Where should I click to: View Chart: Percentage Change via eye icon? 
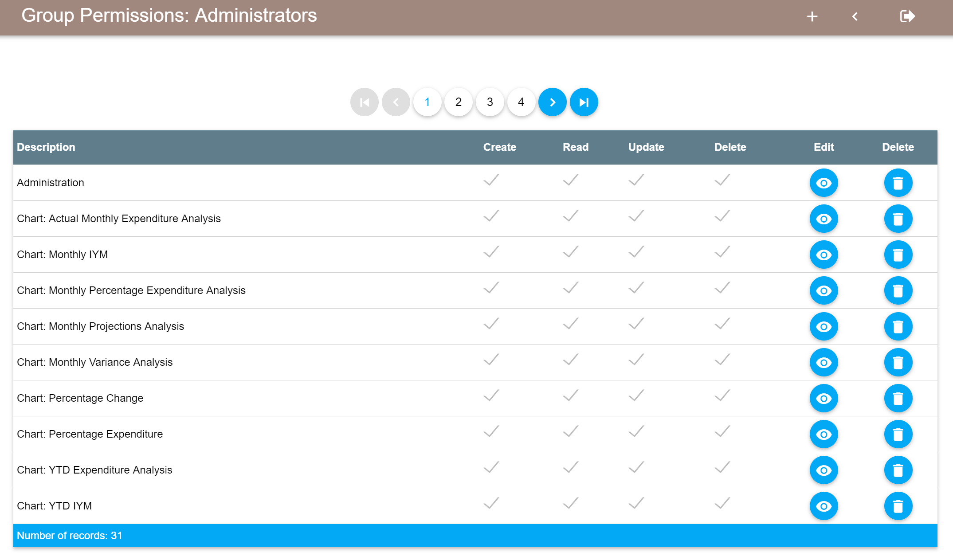click(x=824, y=398)
